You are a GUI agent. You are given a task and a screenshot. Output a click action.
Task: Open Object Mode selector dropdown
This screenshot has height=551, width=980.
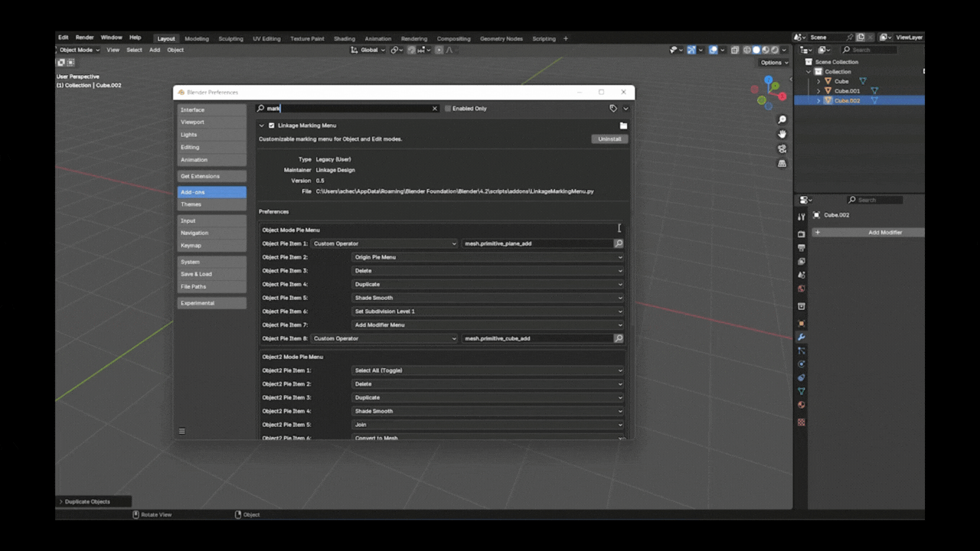(79, 50)
